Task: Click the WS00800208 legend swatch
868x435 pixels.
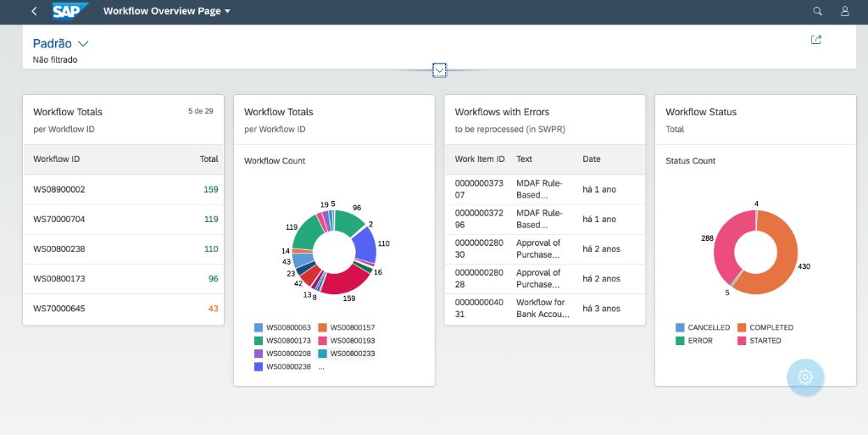Action: tap(259, 354)
